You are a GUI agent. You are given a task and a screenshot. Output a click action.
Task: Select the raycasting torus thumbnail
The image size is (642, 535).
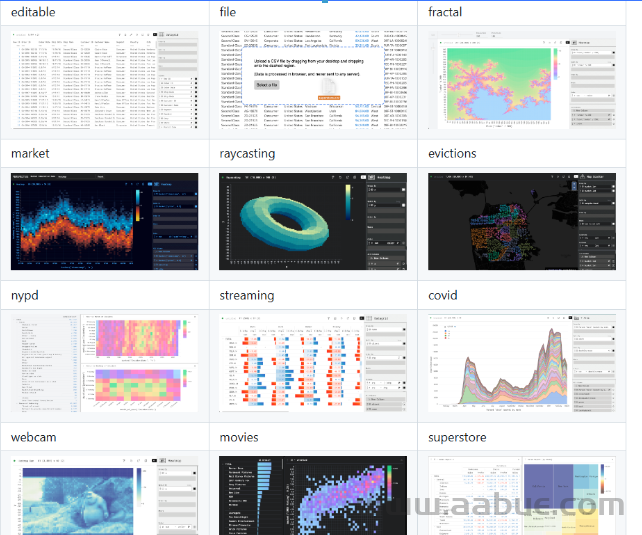coord(313,221)
